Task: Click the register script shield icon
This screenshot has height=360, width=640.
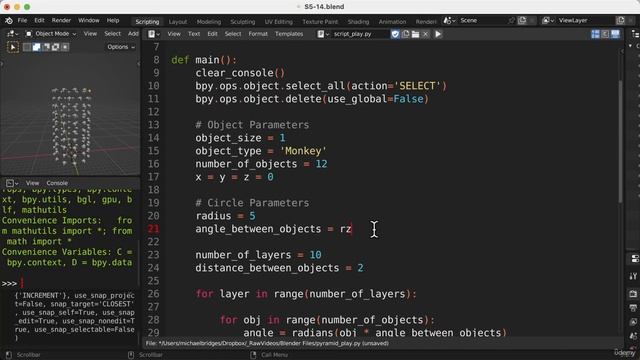Action: tap(395, 34)
